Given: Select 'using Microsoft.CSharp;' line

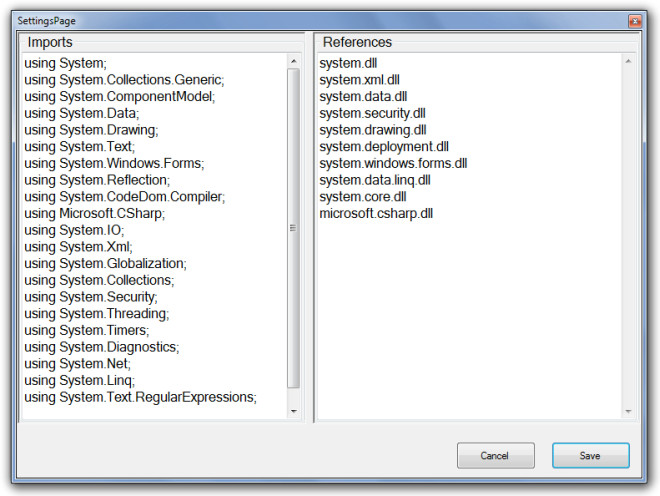Looking at the screenshot, I should coord(95,213).
